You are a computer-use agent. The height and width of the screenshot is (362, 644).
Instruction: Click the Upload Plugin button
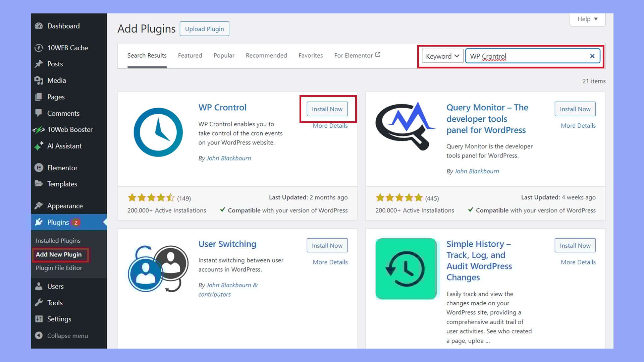click(x=204, y=29)
